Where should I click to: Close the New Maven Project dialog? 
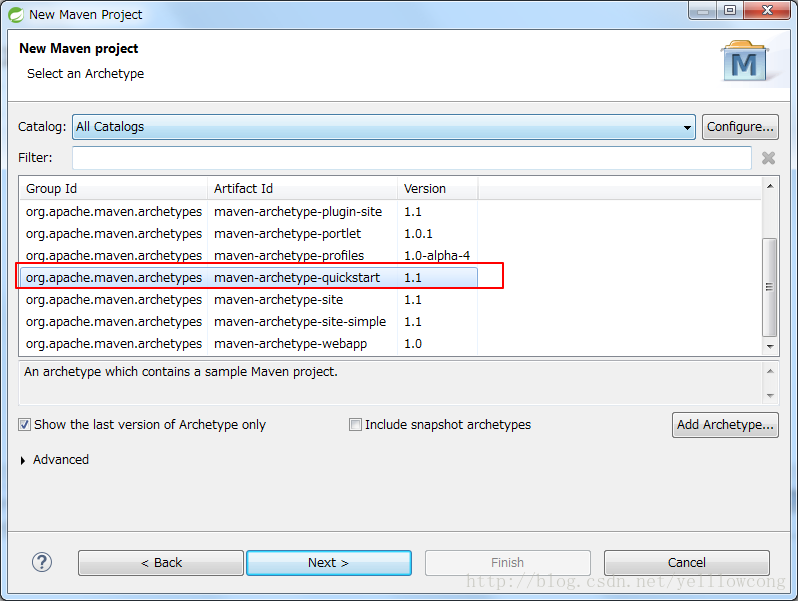[x=767, y=10]
